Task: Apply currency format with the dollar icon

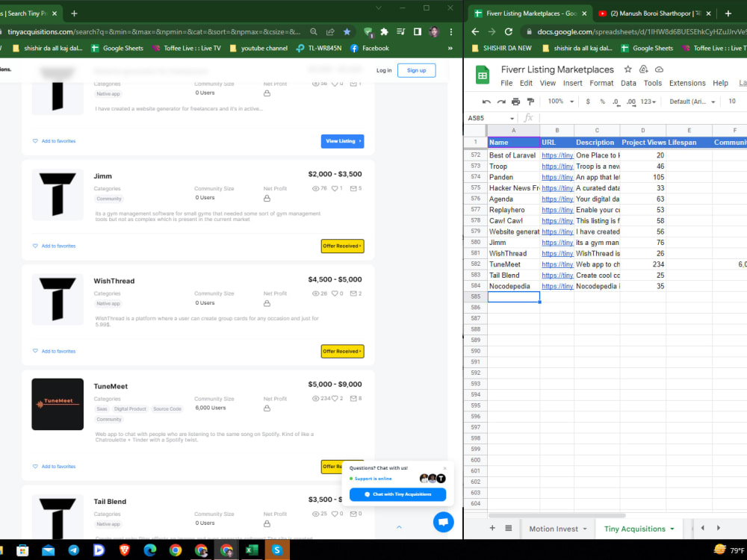Action: click(588, 102)
